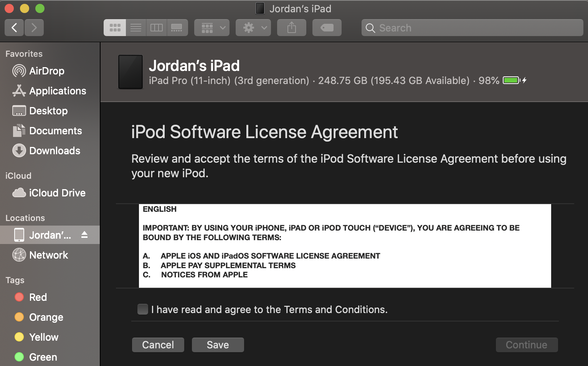Select the Yellow tag

point(50,337)
